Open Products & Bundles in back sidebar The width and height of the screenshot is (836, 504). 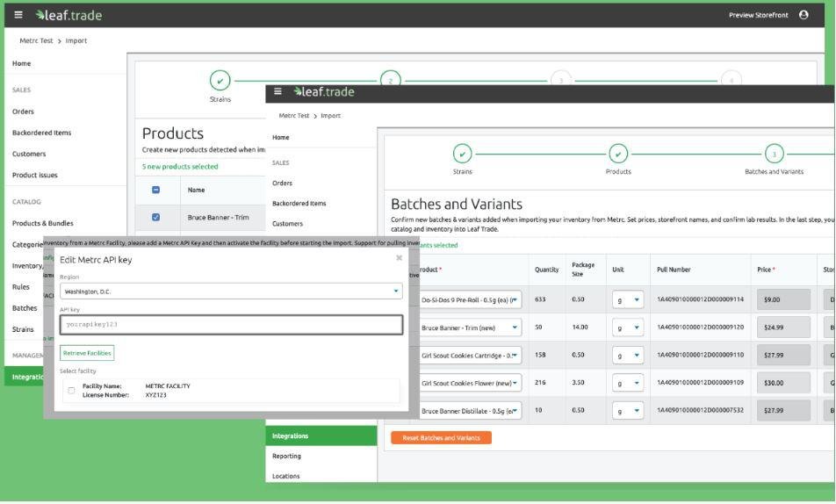[43, 223]
